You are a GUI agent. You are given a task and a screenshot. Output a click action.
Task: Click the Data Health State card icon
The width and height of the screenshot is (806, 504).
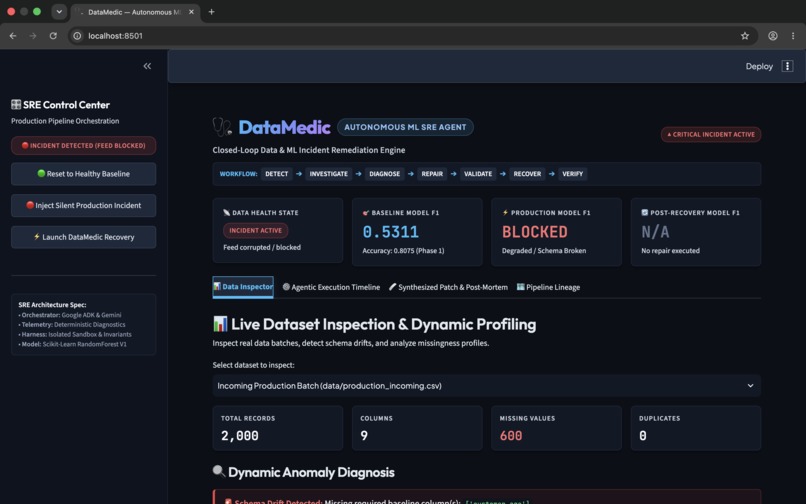tap(226, 212)
